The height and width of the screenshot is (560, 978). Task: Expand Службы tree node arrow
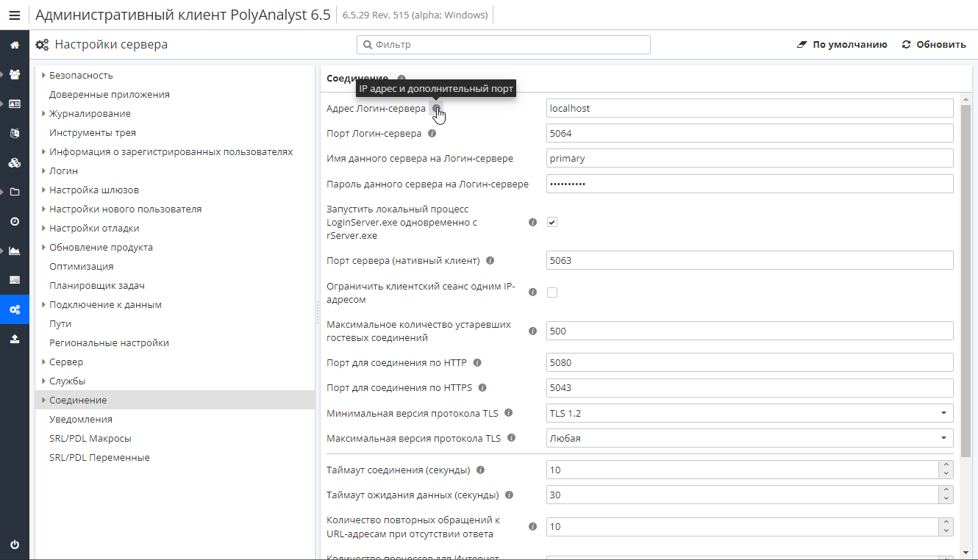(43, 381)
